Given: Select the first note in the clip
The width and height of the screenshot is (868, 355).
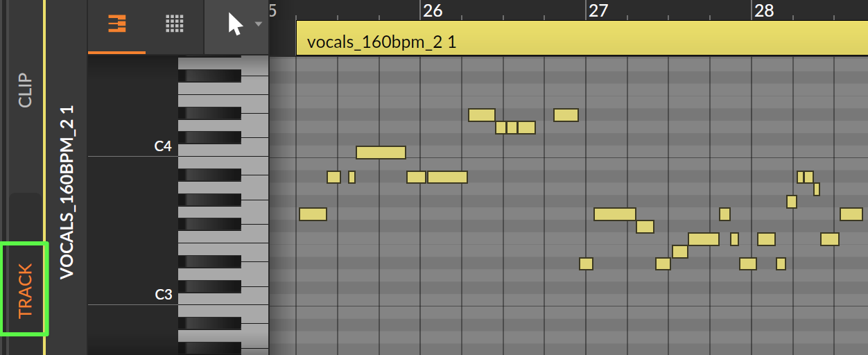Looking at the screenshot, I should click(x=313, y=214).
